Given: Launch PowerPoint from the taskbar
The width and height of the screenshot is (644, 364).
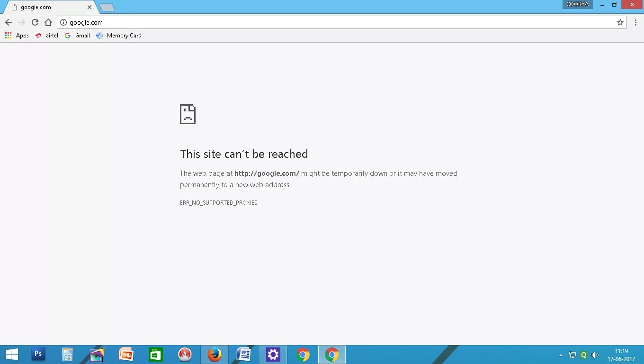Looking at the screenshot, I should [x=126, y=354].
